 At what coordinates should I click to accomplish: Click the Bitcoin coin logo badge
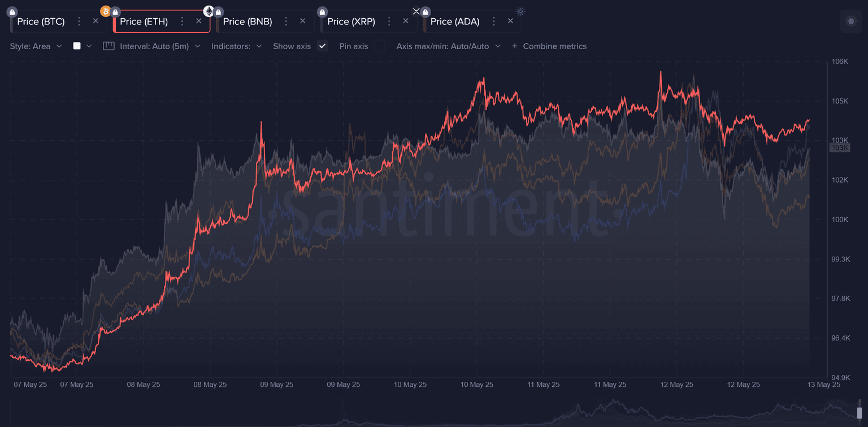tap(105, 11)
